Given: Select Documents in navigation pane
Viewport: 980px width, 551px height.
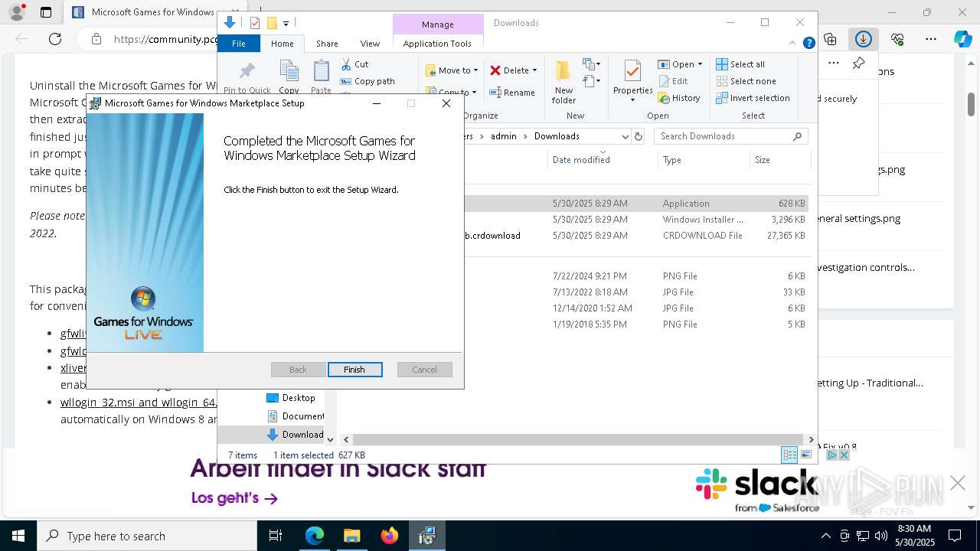Looking at the screenshot, I should coord(296,416).
